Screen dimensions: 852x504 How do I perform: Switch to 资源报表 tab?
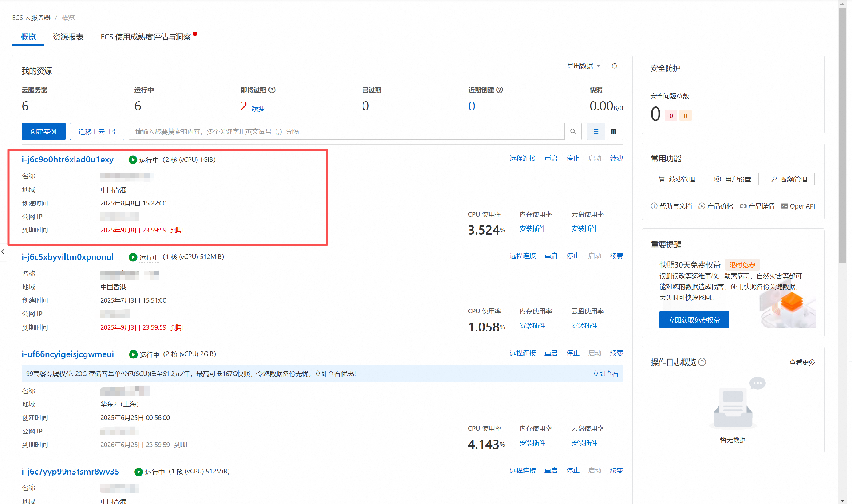click(68, 37)
